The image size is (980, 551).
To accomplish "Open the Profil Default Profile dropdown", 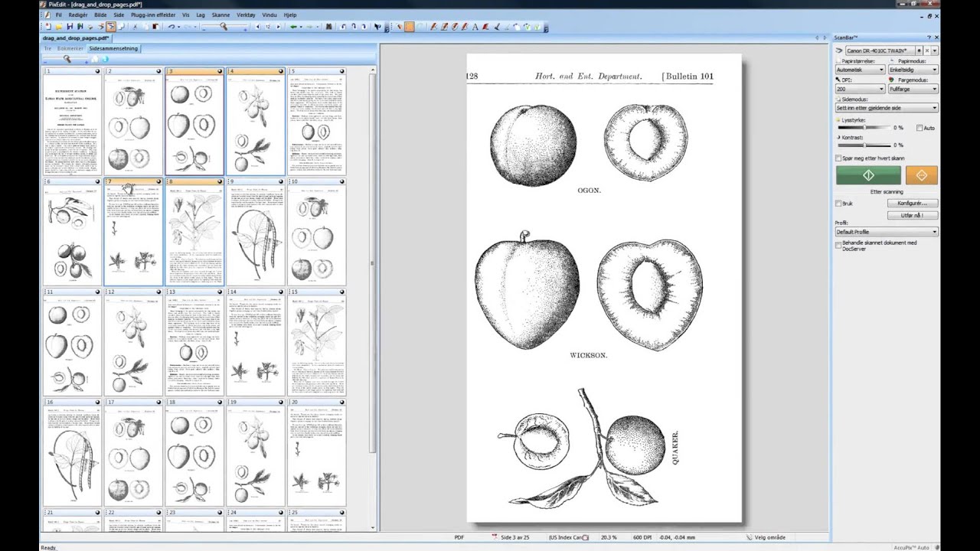I will (887, 232).
